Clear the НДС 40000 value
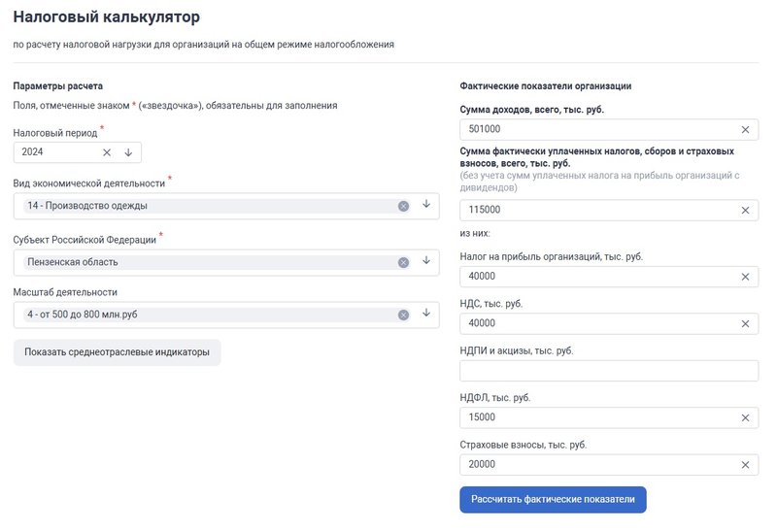This screenshot has height=532, width=777. point(745,323)
